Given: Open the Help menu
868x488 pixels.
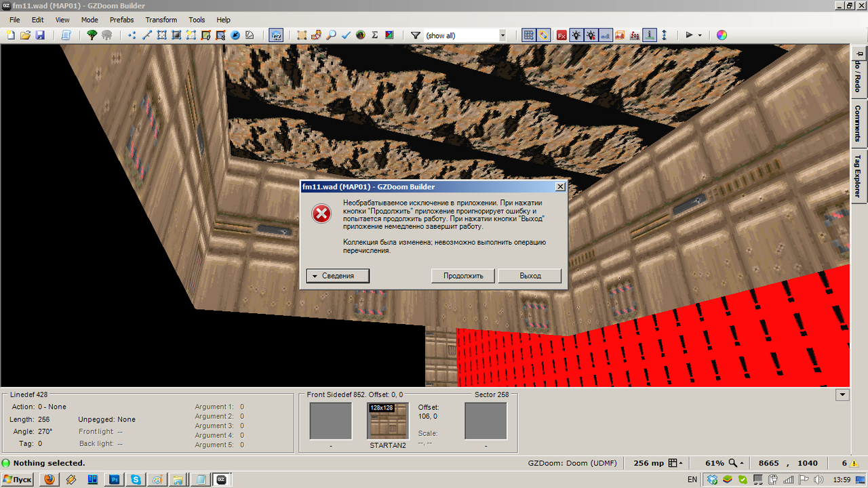Looking at the screenshot, I should [x=224, y=20].
